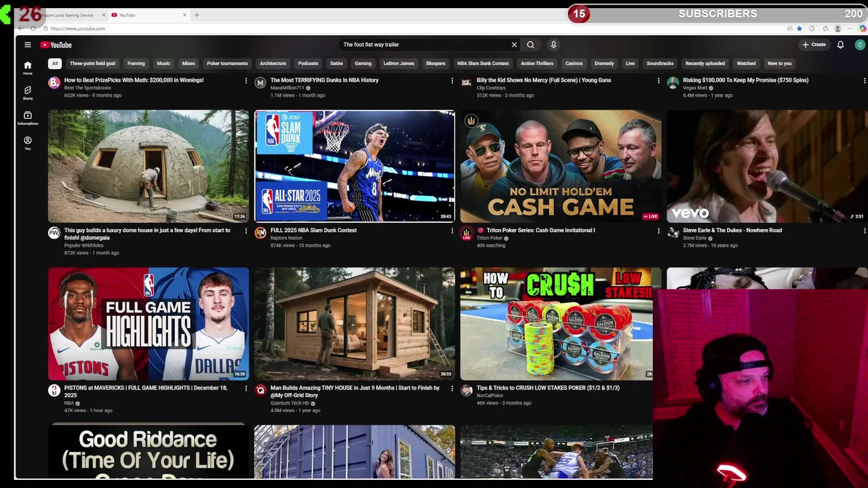The width and height of the screenshot is (868, 488).
Task: Open more options for dome house video
Action: coord(246,231)
